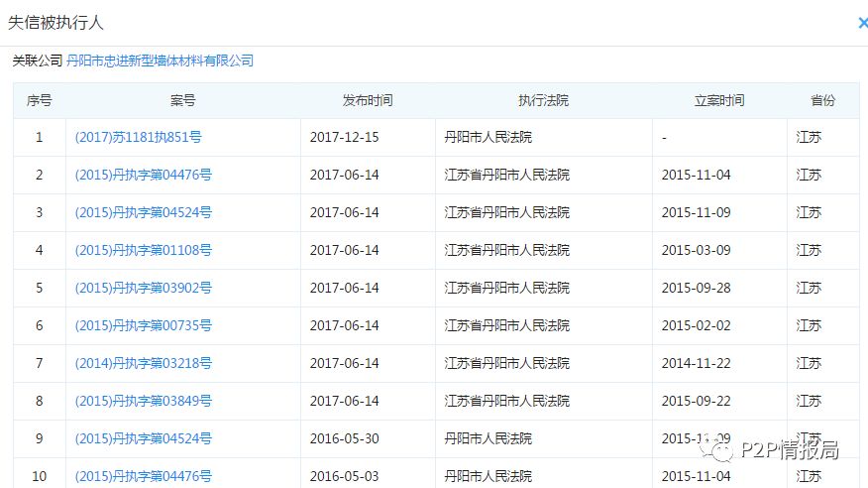This screenshot has width=868, height=488.
Task: Select filing date 2015-02-02
Action: tap(696, 325)
